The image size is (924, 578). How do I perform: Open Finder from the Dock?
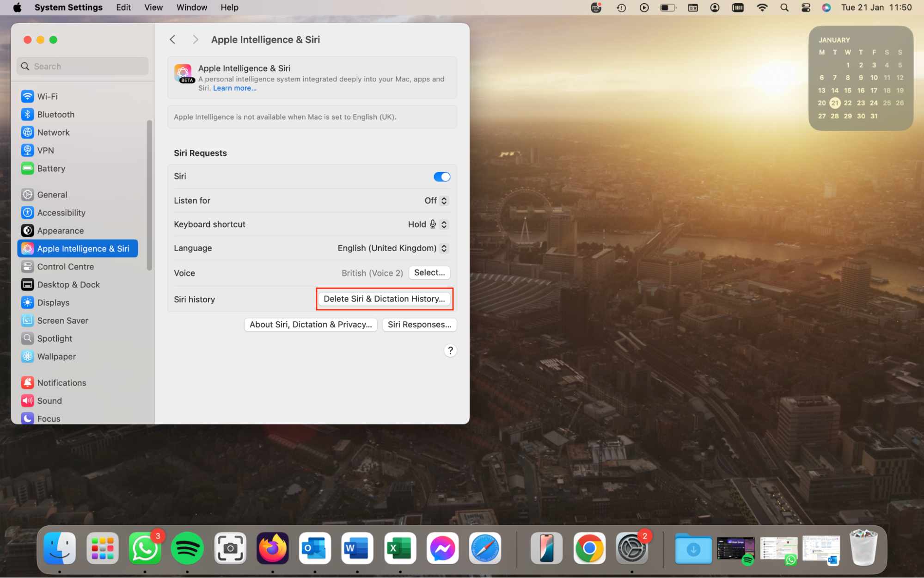click(60, 548)
